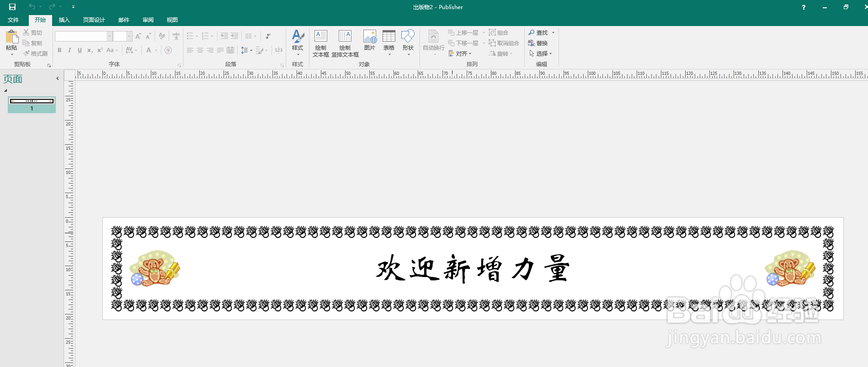868x367 pixels.
Task: Click Send Backward (下移一层)
Action: 463,43
